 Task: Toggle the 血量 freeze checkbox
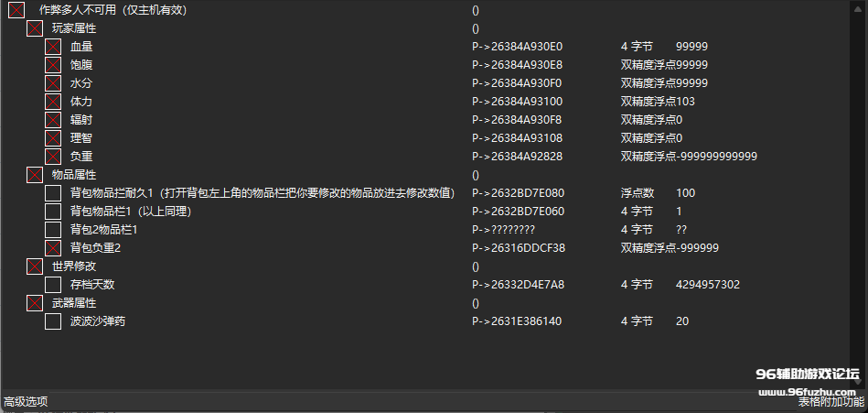point(53,47)
